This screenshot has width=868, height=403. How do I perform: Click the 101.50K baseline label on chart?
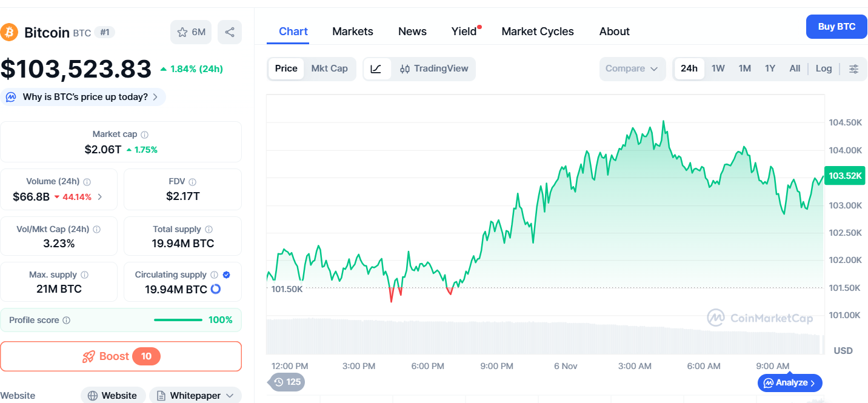click(287, 289)
